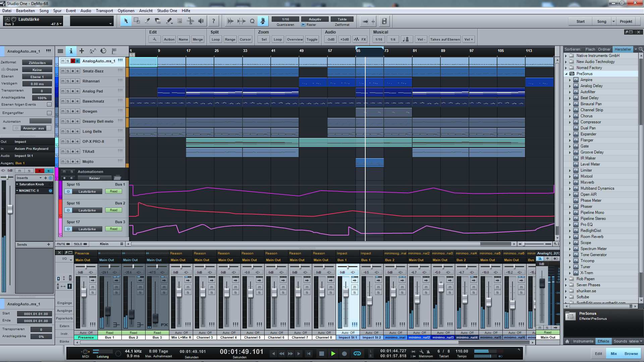Viewport: 644px width, 362px height.
Task: Click the record button in transport
Action: point(344,353)
